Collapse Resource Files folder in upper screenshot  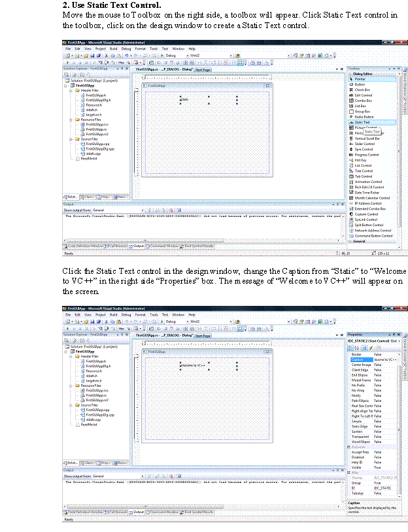(71, 120)
